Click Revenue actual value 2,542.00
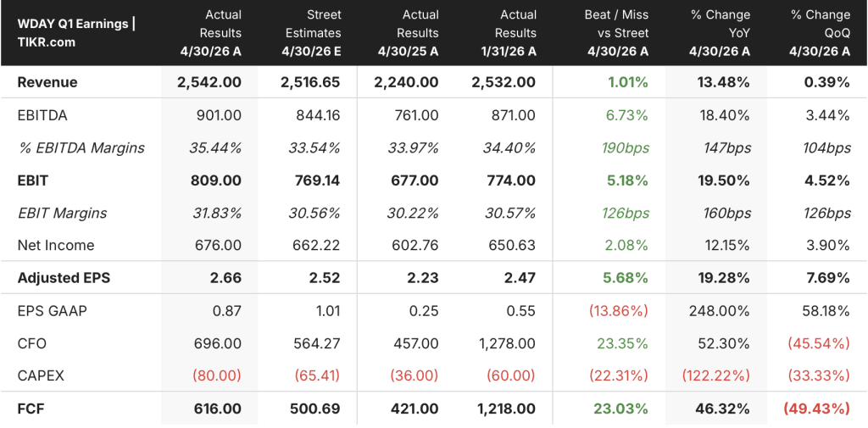The width and height of the screenshot is (868, 428). [x=209, y=82]
